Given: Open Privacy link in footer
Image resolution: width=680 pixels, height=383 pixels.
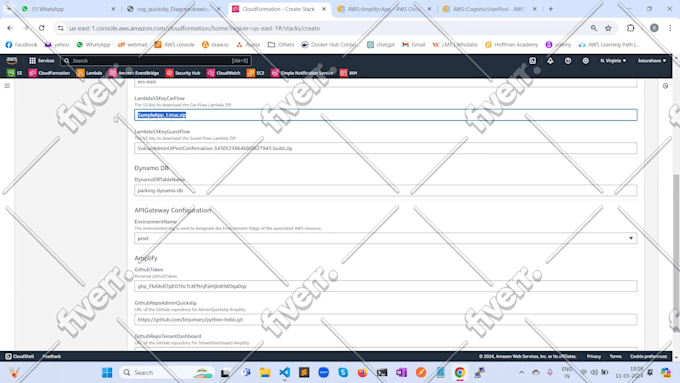Looking at the screenshot, I should [x=594, y=357].
